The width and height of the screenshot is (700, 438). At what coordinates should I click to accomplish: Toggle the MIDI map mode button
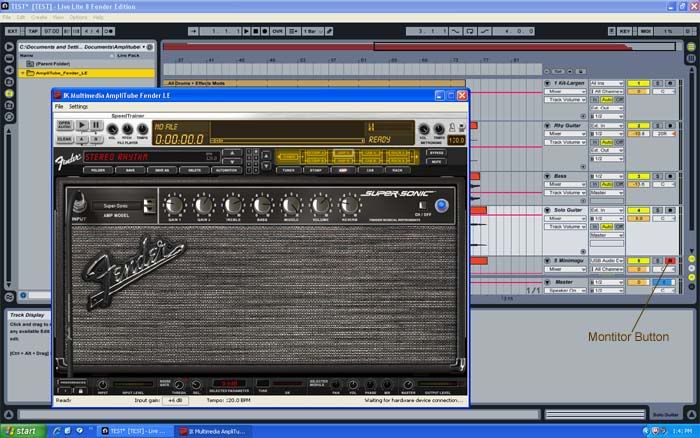point(646,31)
